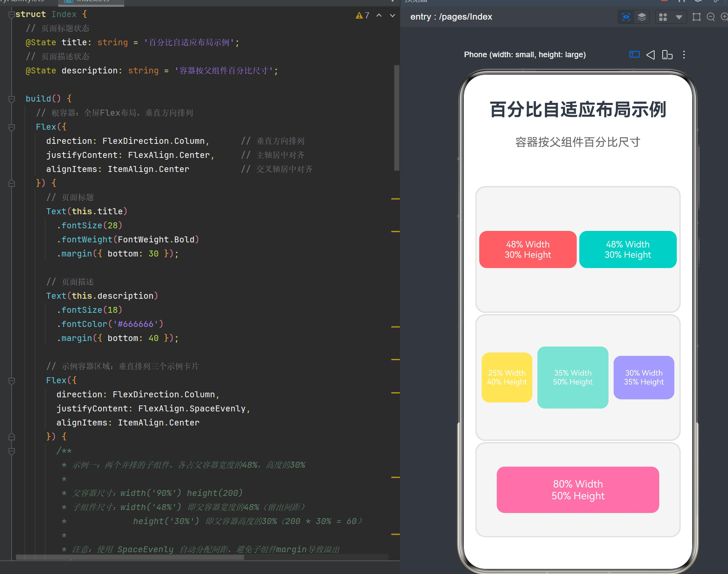
Task: Click the first warning stripe marker beside '// 页面标题'
Action: 396,199
